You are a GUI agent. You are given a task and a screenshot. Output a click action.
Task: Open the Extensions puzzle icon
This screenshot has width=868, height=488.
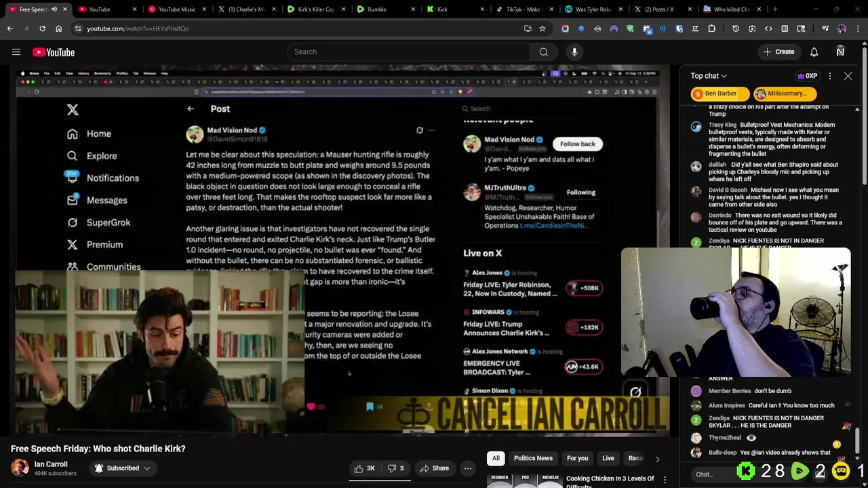711,28
